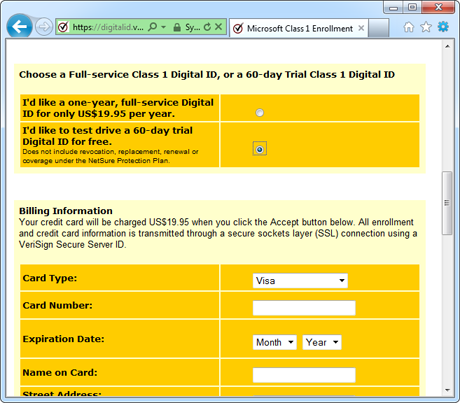Click the Expiration Date: label
This screenshot has height=403, width=460.
pyautogui.click(x=63, y=339)
